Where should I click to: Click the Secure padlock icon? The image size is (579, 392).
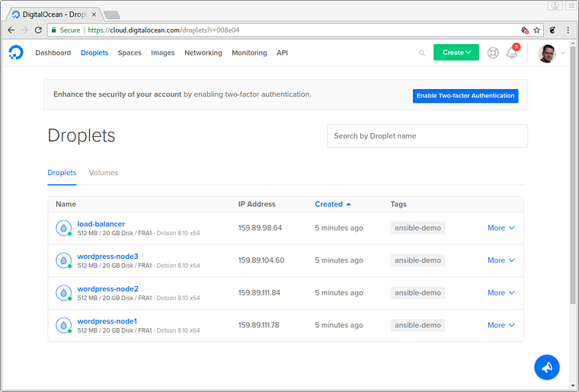coord(54,30)
